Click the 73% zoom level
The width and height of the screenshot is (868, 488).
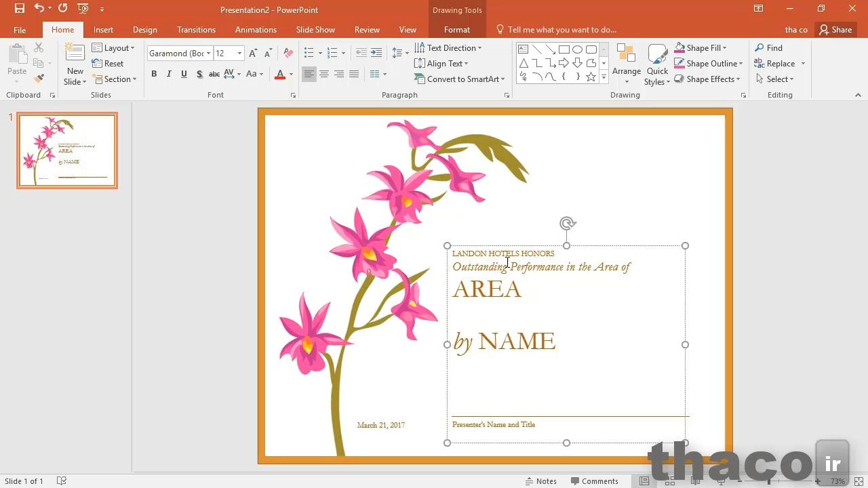837,481
